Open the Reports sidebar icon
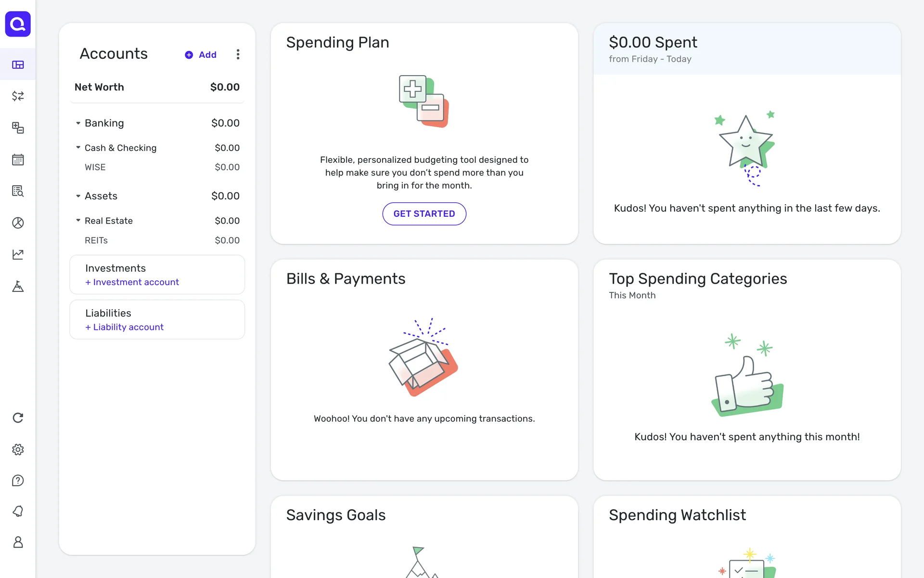924x578 pixels. coord(18,191)
